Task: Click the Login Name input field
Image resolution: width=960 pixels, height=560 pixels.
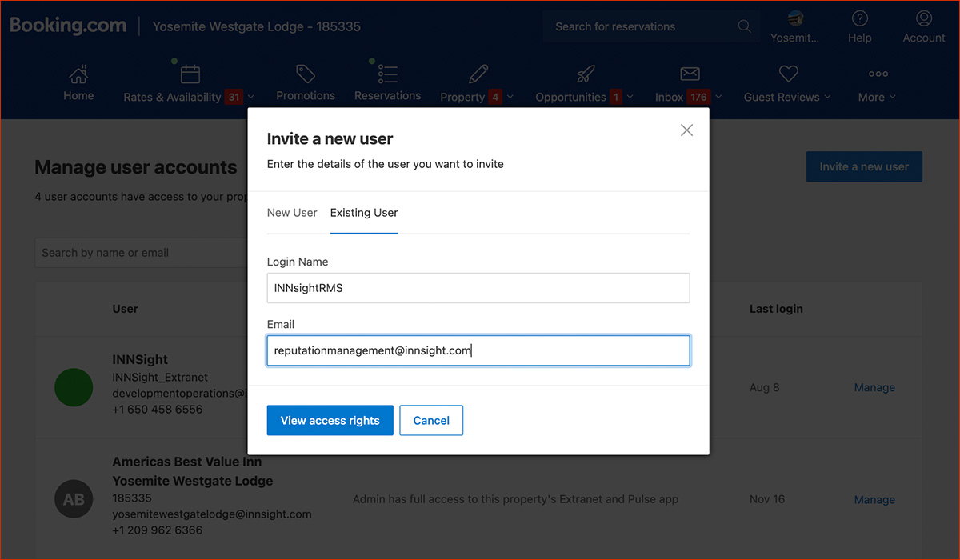Action: 478,288
